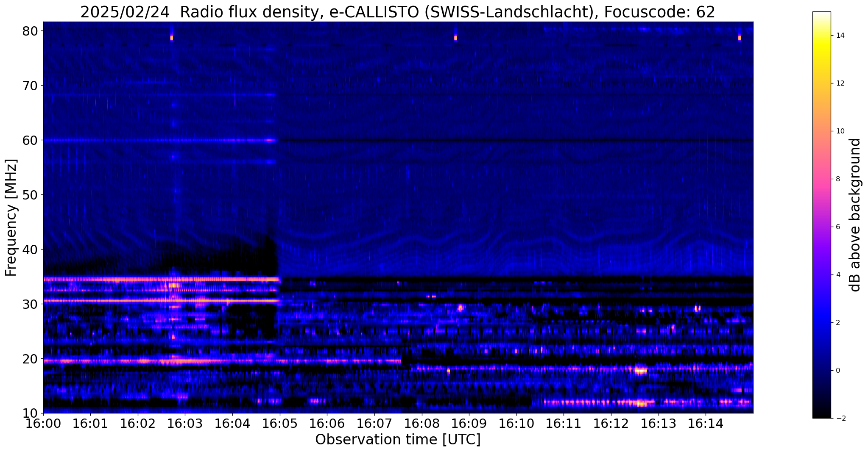Click the 16:00 time tick label
Screen dimensions: 868x452
point(43,423)
